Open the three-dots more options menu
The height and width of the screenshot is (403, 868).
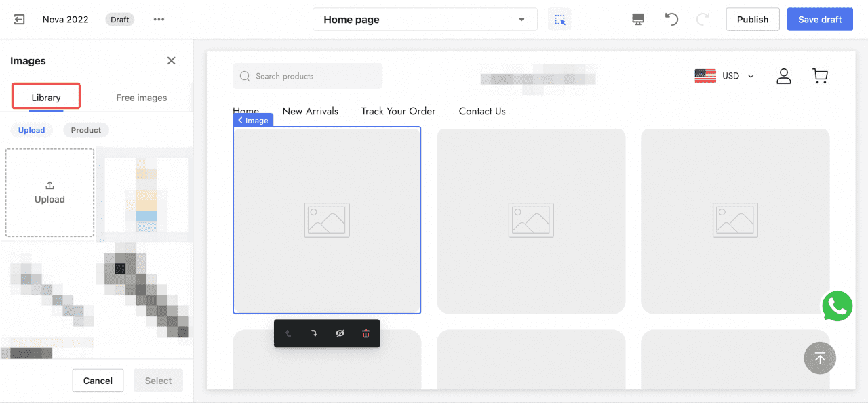[x=159, y=20]
